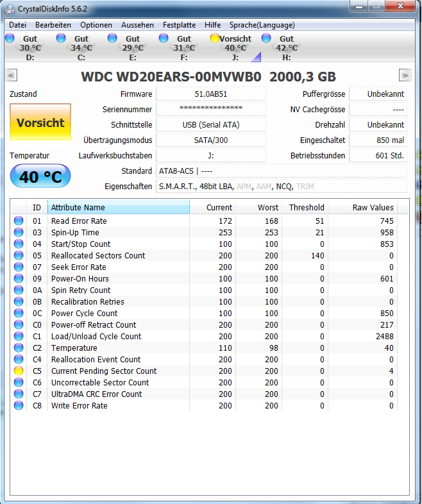Open the Sprache(Language) menu
The height and width of the screenshot is (504, 422).
pos(262,25)
